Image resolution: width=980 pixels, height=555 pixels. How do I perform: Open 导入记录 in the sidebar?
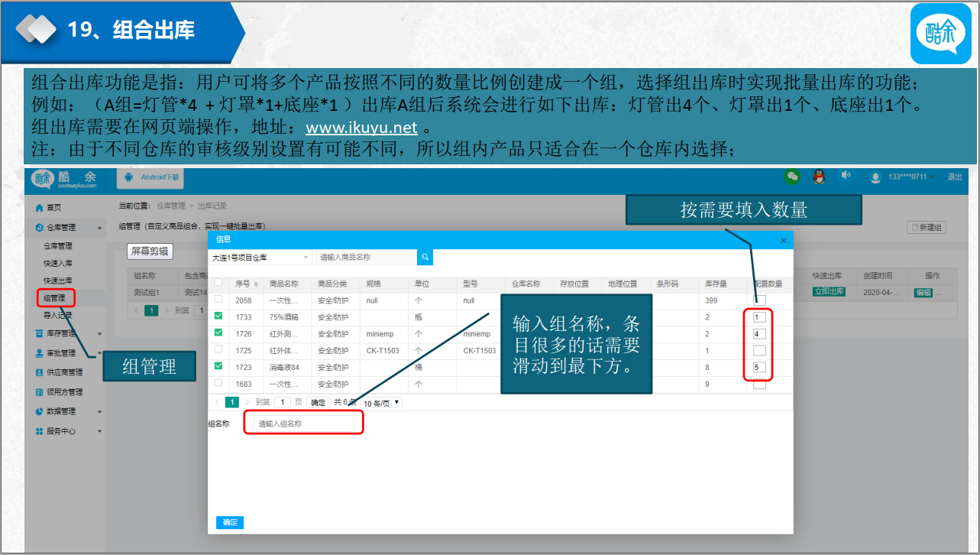click(58, 315)
